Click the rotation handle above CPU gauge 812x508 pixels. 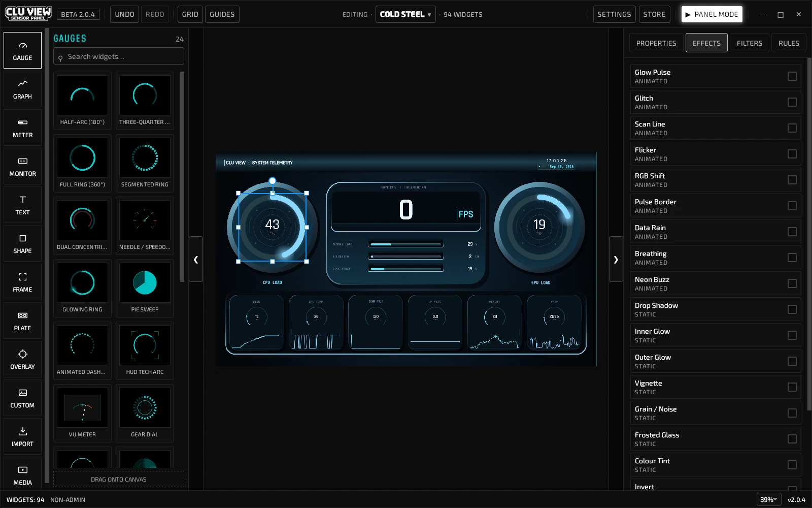[273, 181]
